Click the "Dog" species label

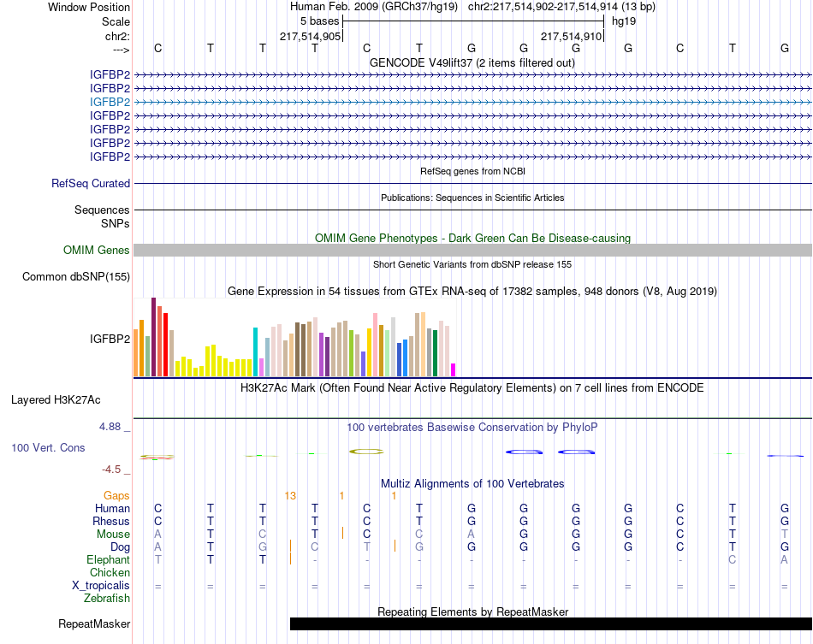[121, 547]
